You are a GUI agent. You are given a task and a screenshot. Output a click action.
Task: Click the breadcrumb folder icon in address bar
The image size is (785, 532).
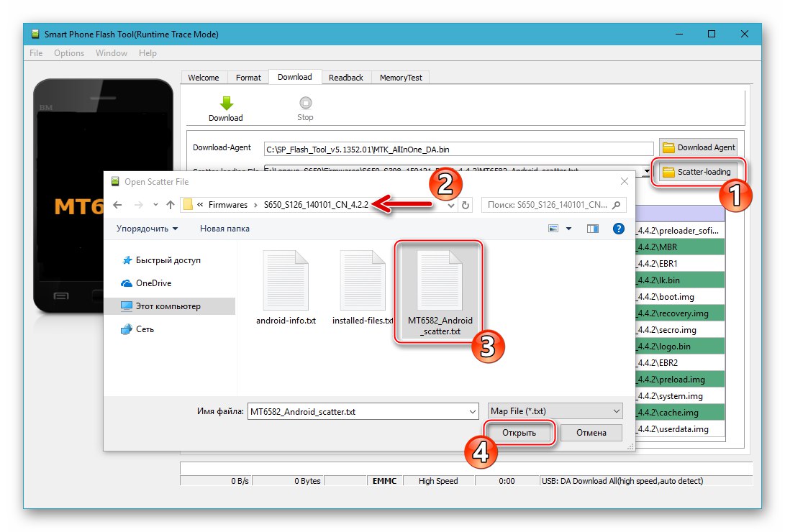click(x=189, y=205)
